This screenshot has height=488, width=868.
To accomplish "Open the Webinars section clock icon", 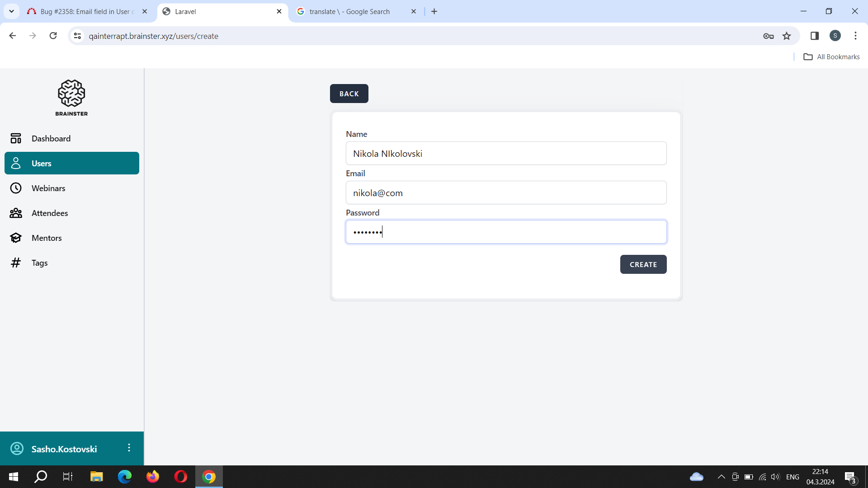I will [x=16, y=188].
